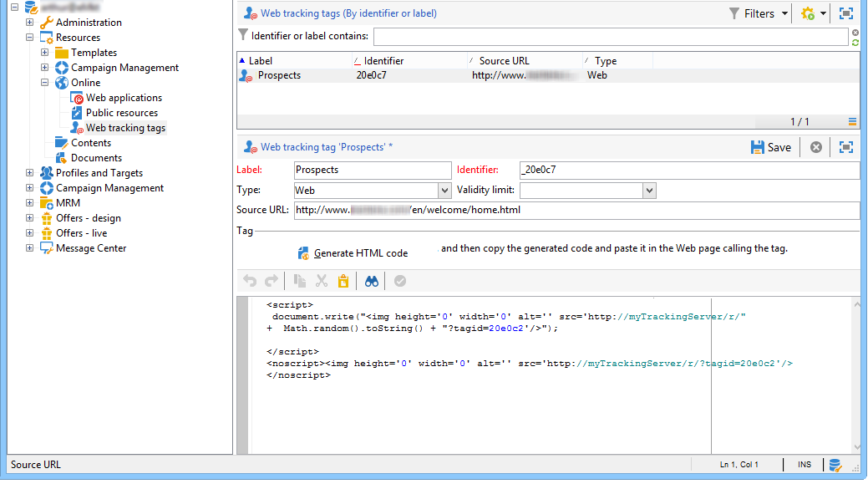The image size is (868, 484).
Task: Expand the Profiles and Targets tree node
Action: pos(30,173)
